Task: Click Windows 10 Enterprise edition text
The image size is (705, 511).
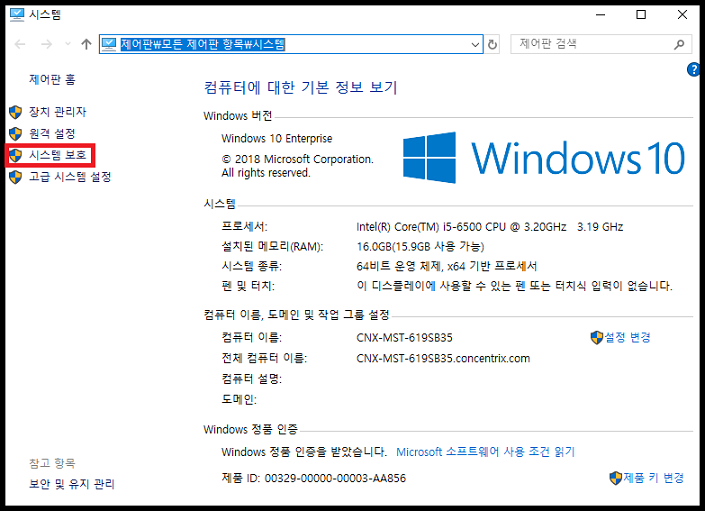Action: tap(277, 138)
